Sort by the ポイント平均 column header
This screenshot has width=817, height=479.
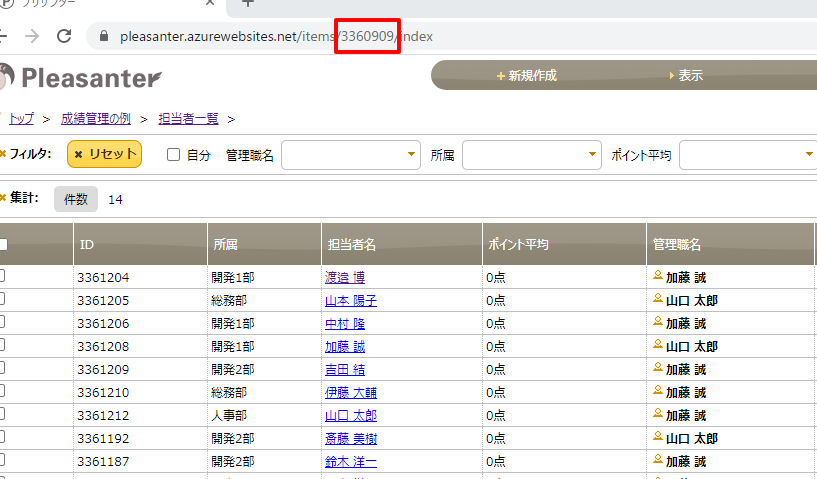(564, 244)
